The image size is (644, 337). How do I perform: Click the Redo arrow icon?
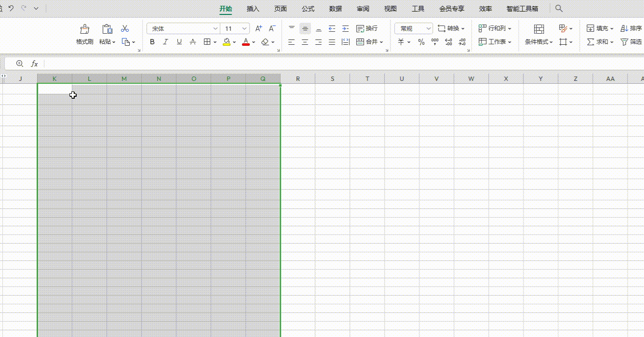pyautogui.click(x=24, y=9)
